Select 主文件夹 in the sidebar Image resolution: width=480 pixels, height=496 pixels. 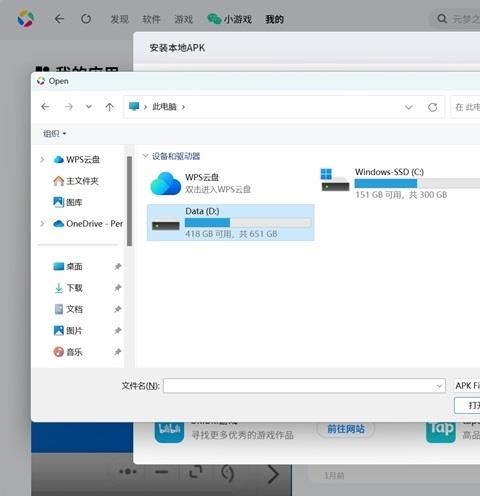[76, 181]
